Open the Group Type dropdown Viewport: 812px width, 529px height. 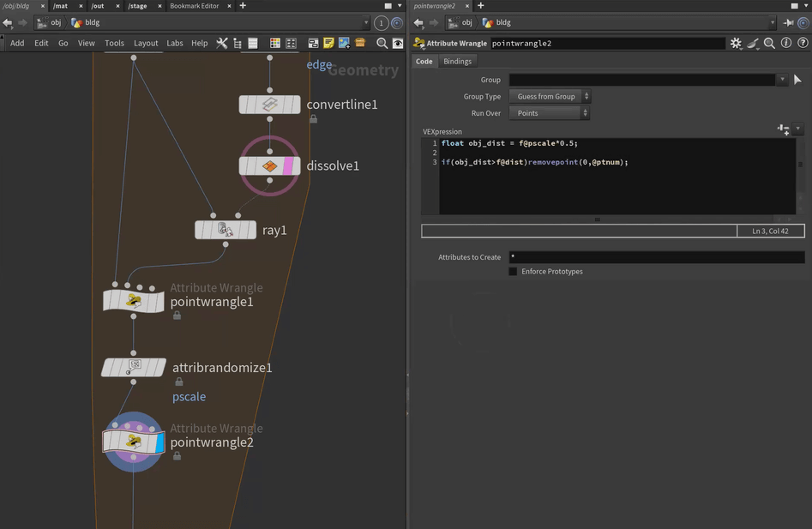coord(549,97)
